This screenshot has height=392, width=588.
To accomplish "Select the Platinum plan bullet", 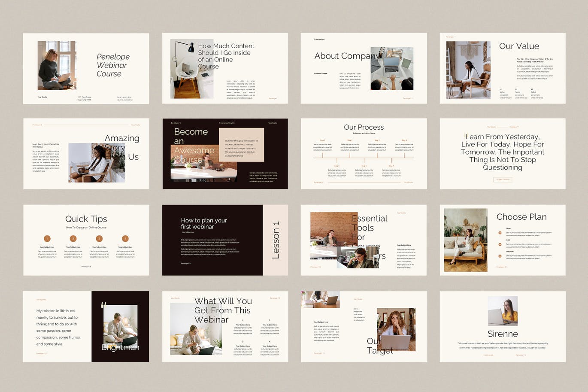I will 500,256.
